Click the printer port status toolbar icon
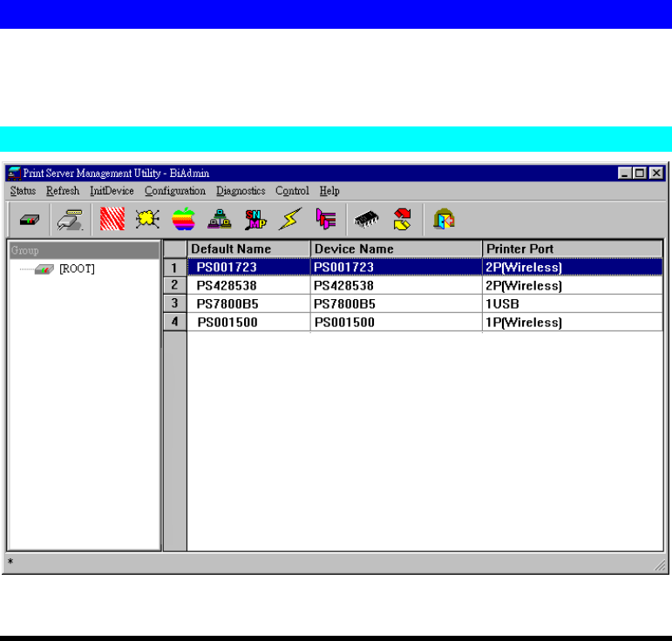 [71, 220]
